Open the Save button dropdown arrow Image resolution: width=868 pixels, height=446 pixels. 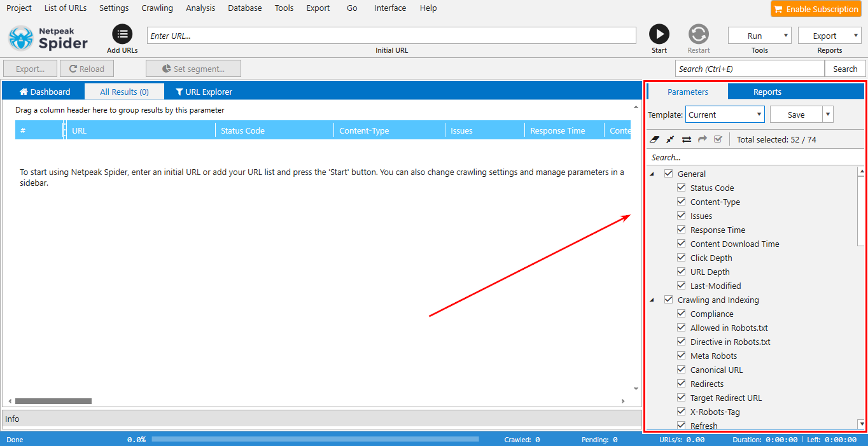click(827, 115)
